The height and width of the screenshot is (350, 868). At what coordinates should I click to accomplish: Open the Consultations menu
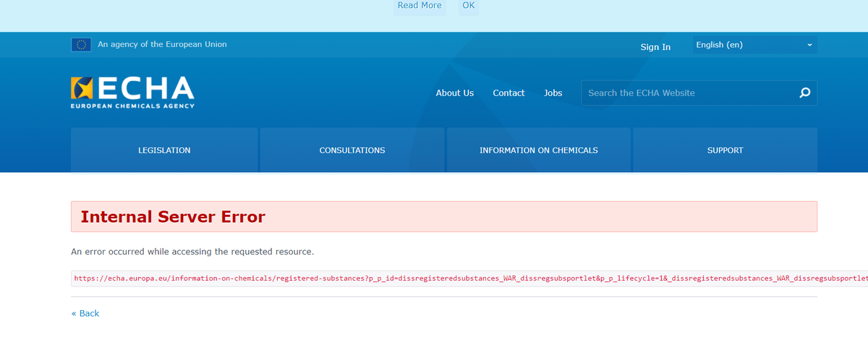[x=352, y=150]
